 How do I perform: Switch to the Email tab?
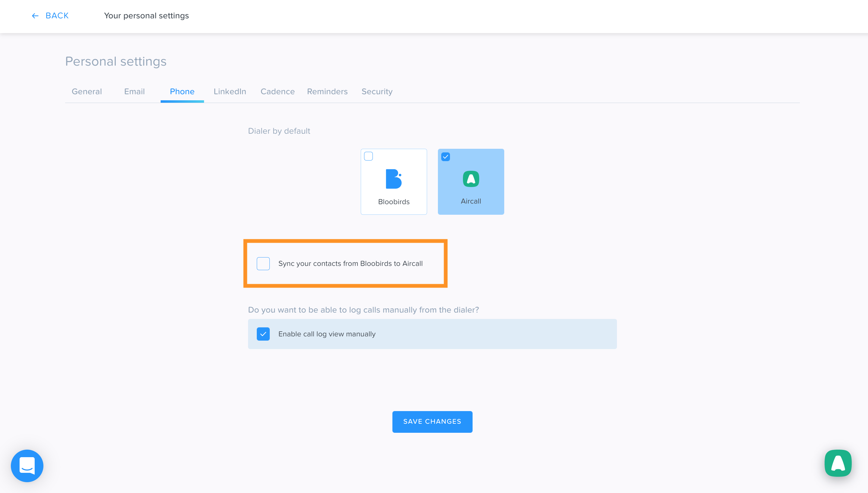tap(134, 92)
